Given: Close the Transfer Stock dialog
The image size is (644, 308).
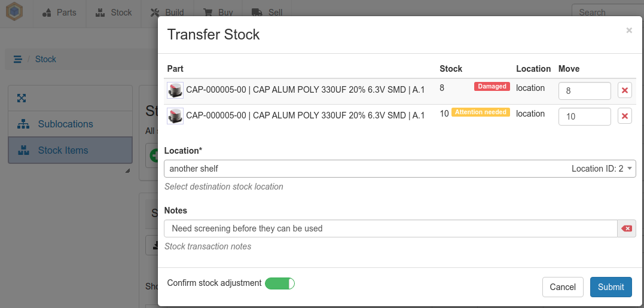Looking at the screenshot, I should pyautogui.click(x=629, y=31).
